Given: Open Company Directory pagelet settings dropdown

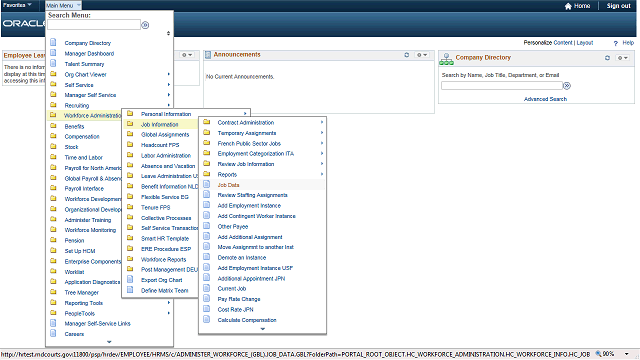Looking at the screenshot, I should (x=622, y=58).
